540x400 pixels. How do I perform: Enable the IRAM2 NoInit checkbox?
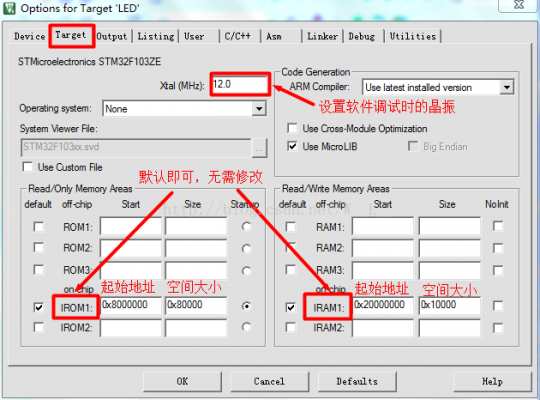coord(498,327)
